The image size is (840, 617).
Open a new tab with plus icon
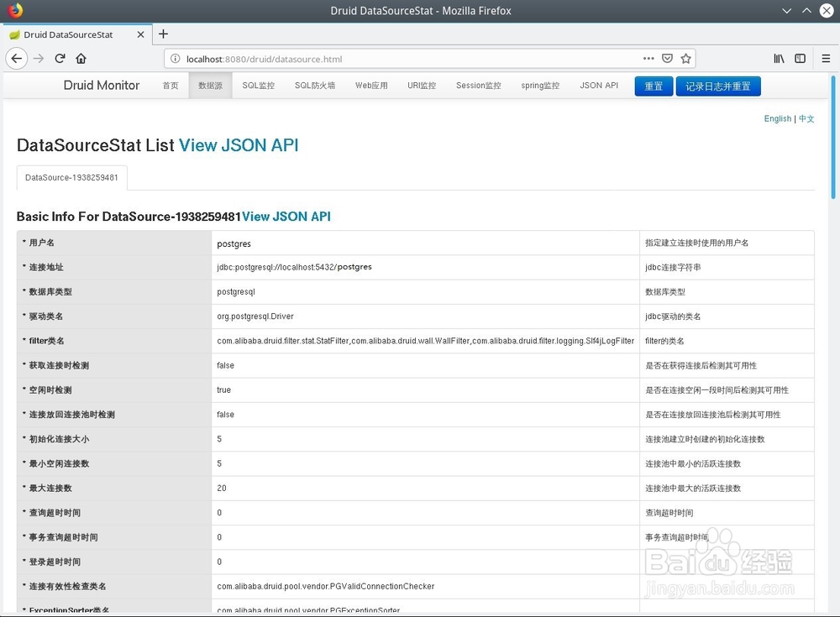[164, 34]
